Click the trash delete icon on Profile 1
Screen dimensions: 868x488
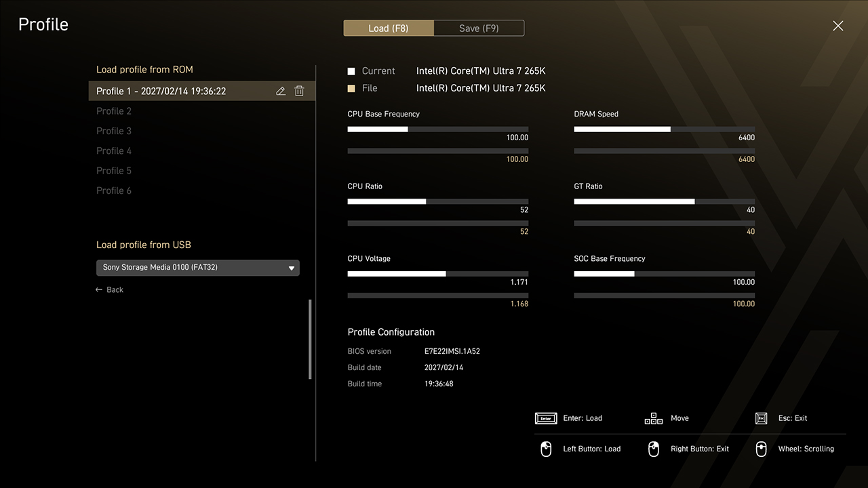click(x=299, y=91)
